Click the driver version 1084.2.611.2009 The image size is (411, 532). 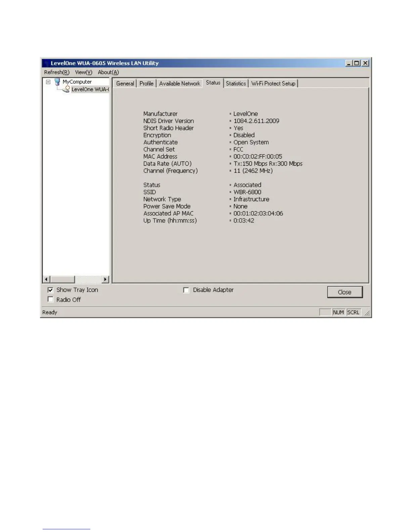(x=256, y=121)
